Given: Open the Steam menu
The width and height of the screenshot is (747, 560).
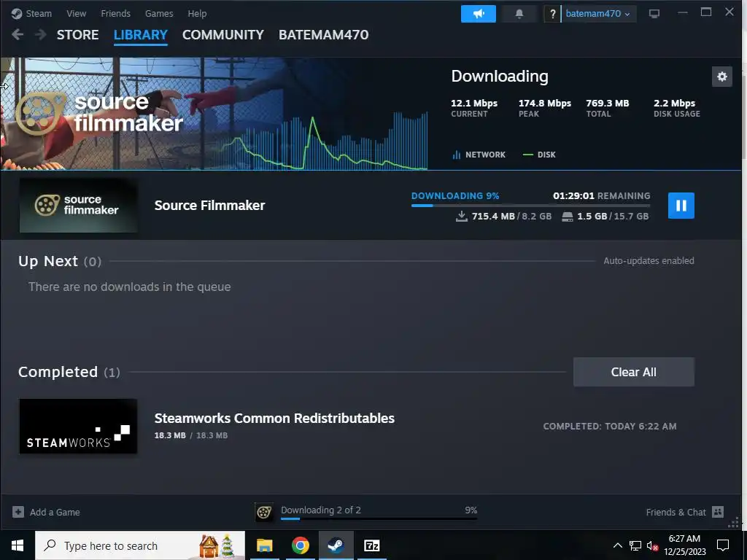Looking at the screenshot, I should point(31,13).
